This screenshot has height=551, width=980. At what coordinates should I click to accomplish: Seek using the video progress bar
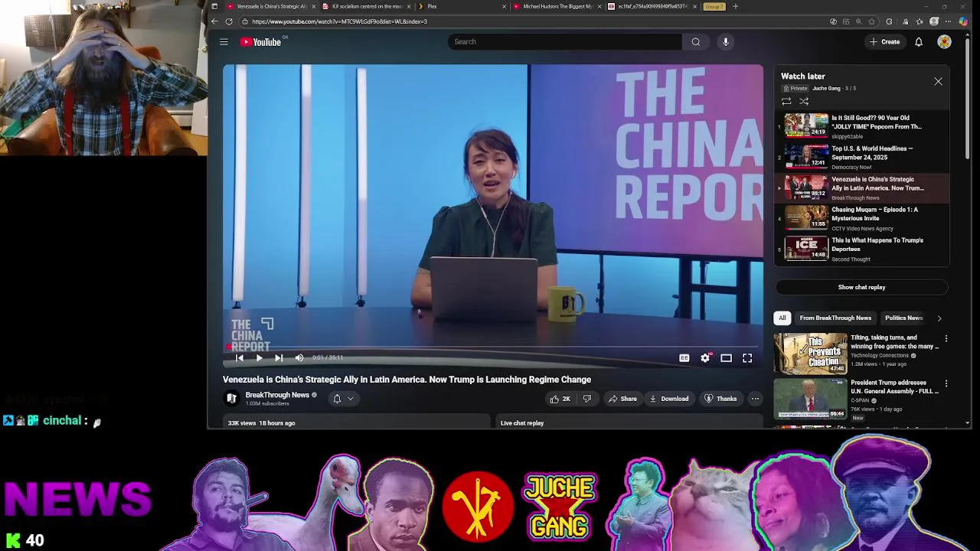coord(493,347)
